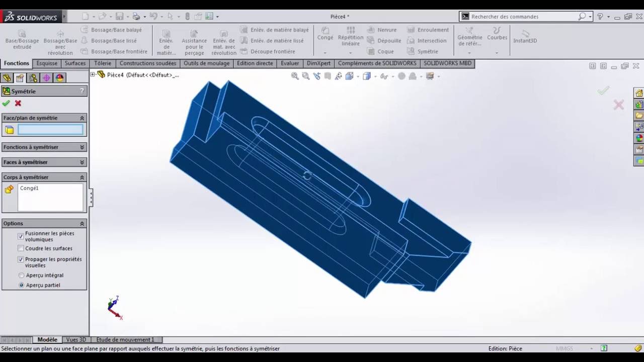Open Design Library icon in task pane
The height and width of the screenshot is (362, 644).
pyautogui.click(x=639, y=105)
